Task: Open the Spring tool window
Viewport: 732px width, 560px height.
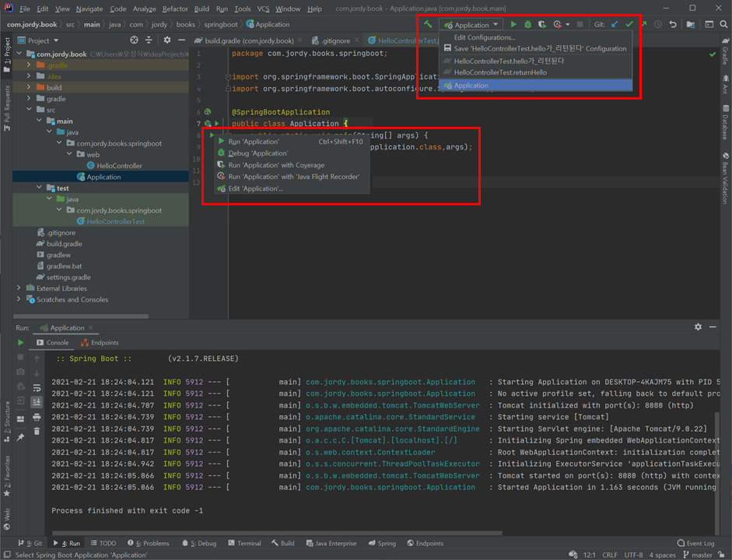Action: point(382,543)
